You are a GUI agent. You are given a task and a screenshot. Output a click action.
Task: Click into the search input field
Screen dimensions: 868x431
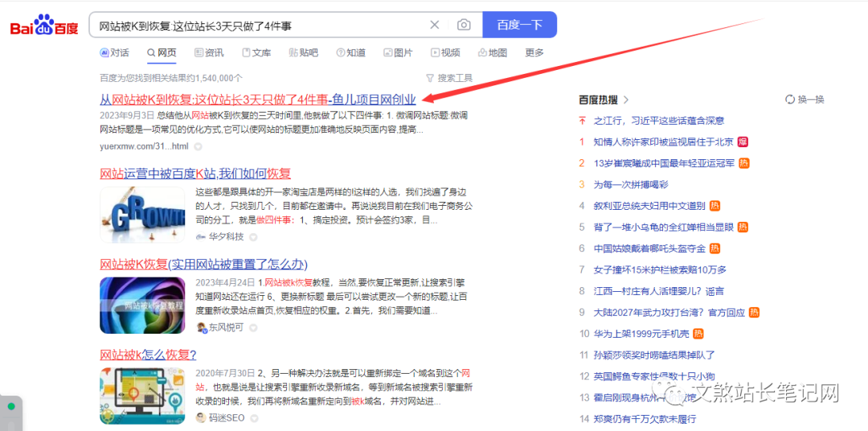click(x=257, y=25)
